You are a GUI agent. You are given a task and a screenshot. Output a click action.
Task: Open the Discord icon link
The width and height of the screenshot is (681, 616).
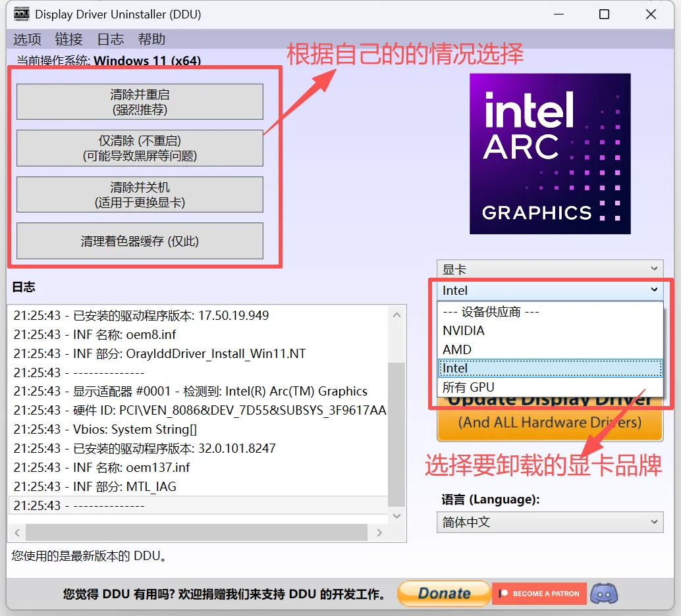pos(604,594)
